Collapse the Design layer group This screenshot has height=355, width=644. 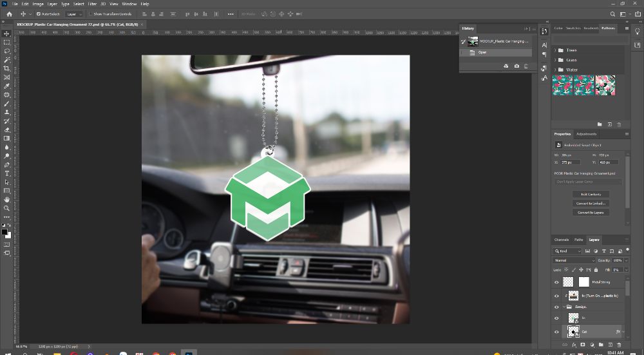pos(564,307)
